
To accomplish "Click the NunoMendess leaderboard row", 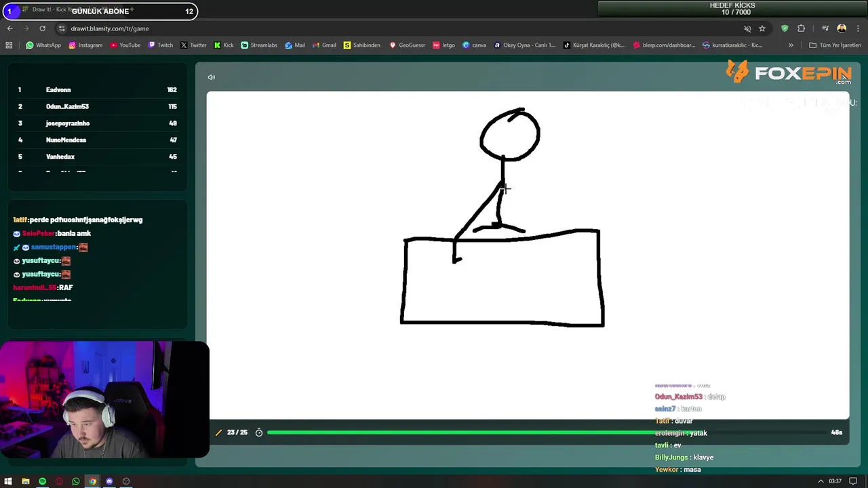I will point(98,140).
